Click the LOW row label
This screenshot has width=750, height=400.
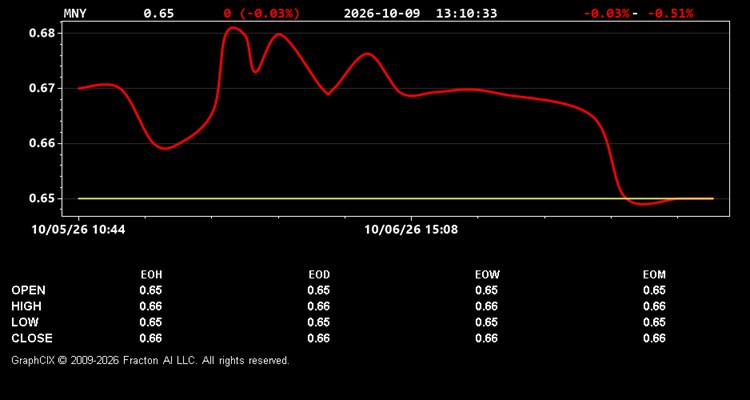pyautogui.click(x=25, y=322)
